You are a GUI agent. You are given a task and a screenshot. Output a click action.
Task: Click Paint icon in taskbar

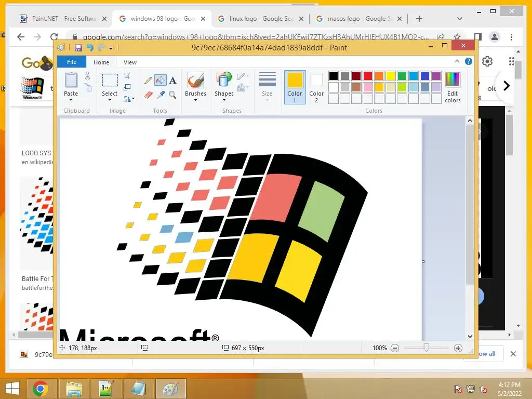coord(170,389)
